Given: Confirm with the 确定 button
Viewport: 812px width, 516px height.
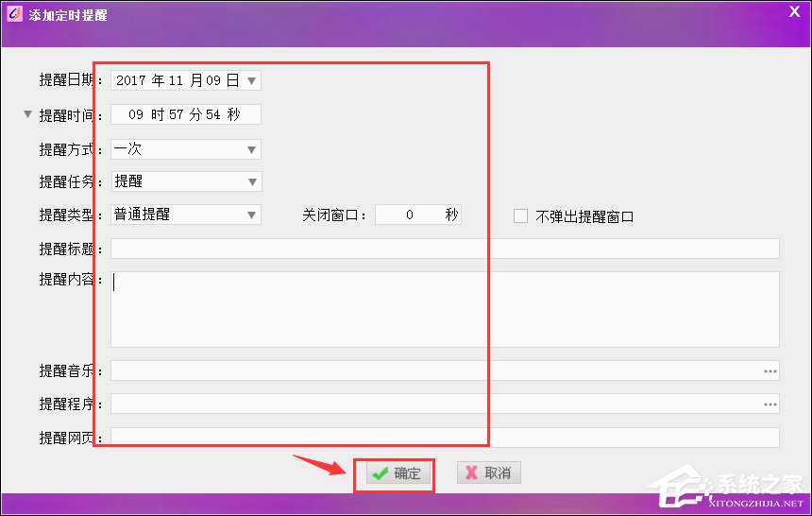Looking at the screenshot, I should (x=398, y=473).
